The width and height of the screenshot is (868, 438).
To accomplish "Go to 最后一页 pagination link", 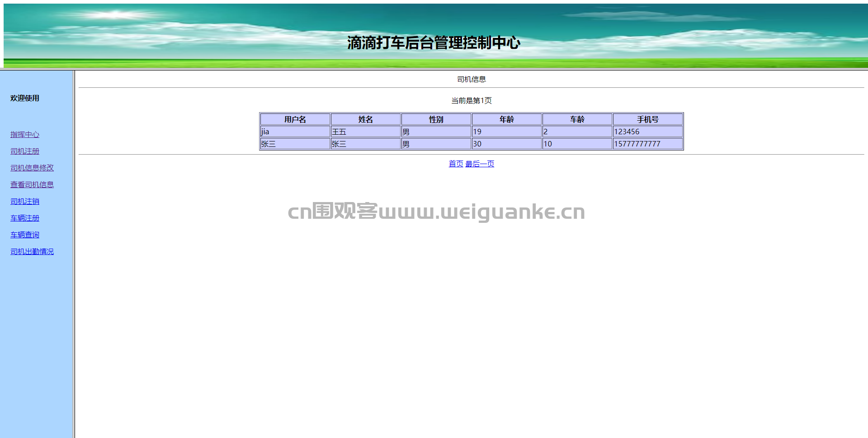I will (x=480, y=164).
